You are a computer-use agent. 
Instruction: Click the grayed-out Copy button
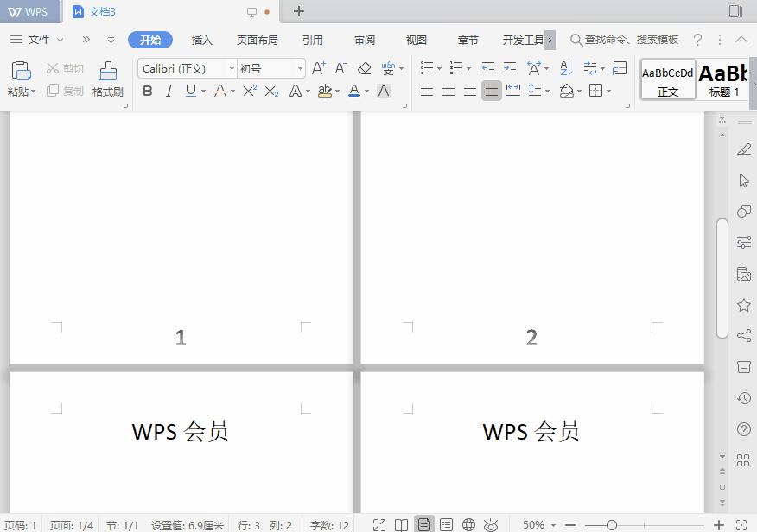(x=65, y=90)
